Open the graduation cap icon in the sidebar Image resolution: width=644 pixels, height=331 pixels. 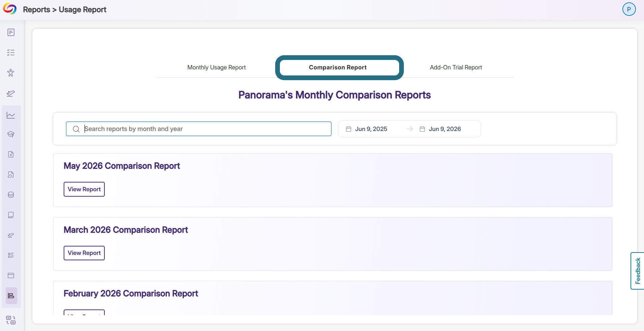tap(11, 134)
